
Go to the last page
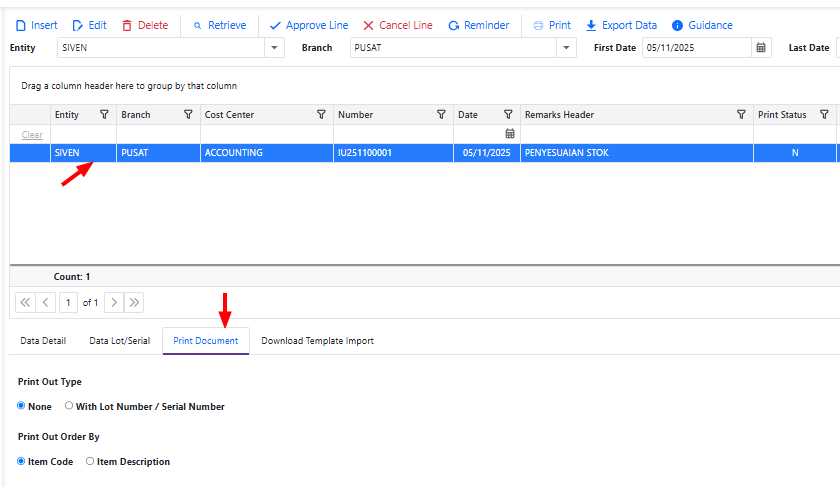coord(134,303)
